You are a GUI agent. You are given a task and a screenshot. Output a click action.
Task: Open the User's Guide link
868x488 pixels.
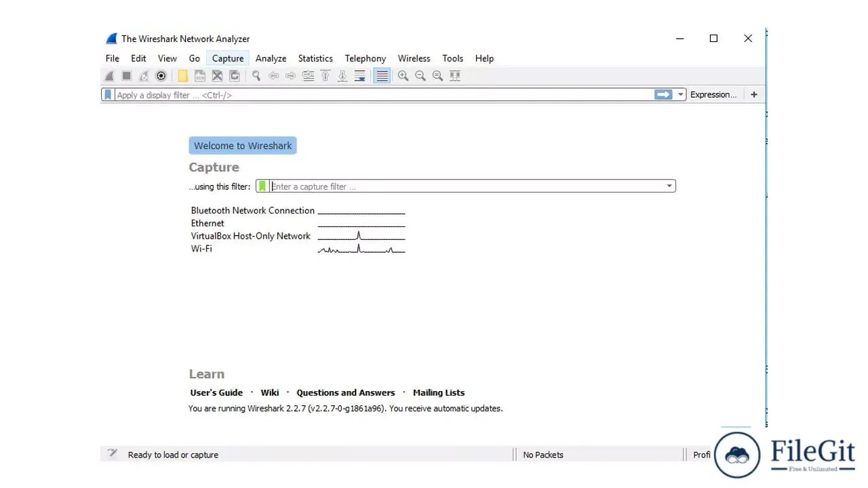(x=216, y=392)
